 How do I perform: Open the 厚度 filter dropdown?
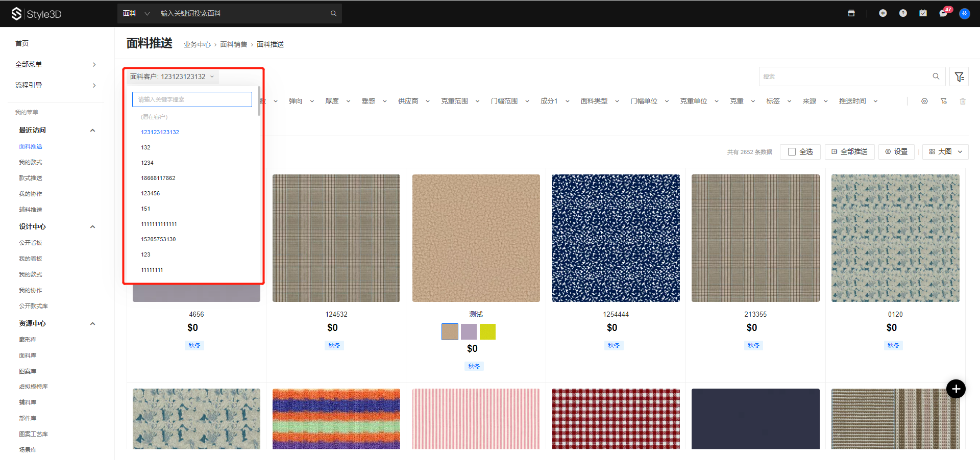(x=337, y=101)
